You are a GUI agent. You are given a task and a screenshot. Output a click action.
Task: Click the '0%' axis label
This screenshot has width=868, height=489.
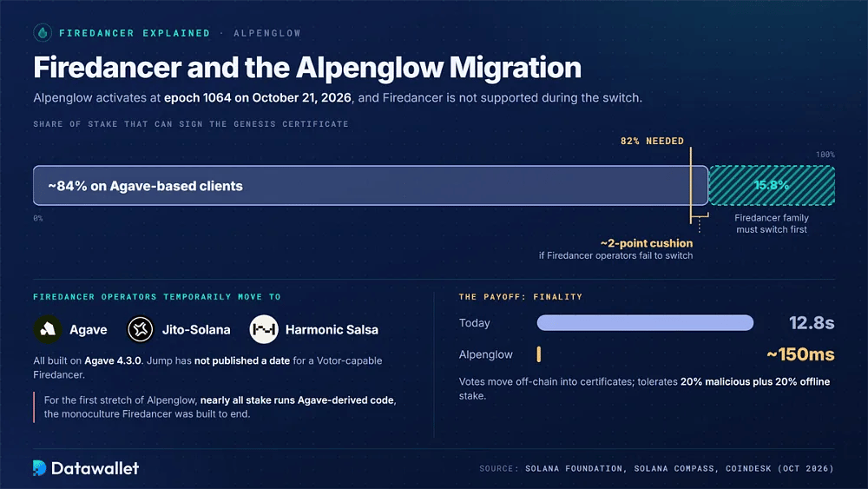(x=38, y=218)
